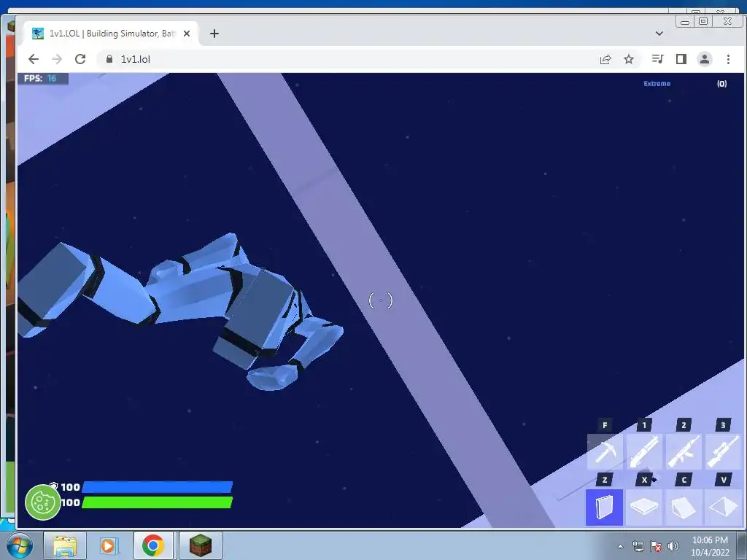
Task: Open a new Chrome tab
Action: pyautogui.click(x=214, y=34)
